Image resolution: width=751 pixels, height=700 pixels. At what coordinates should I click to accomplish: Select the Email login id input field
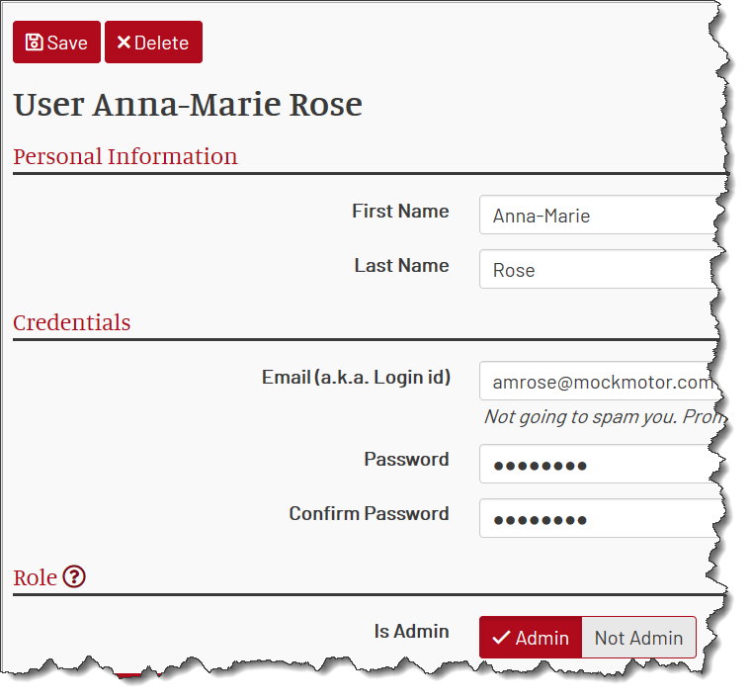pyautogui.click(x=601, y=381)
